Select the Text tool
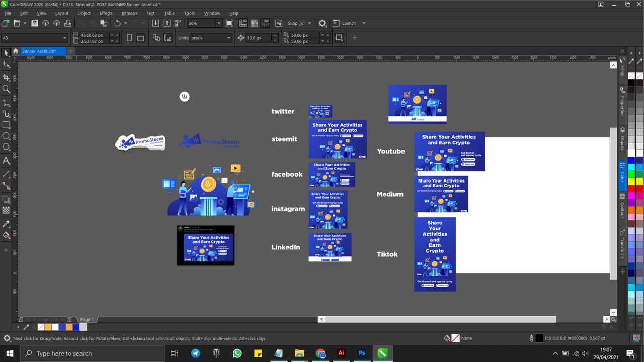This screenshot has width=644, height=362. tap(6, 161)
